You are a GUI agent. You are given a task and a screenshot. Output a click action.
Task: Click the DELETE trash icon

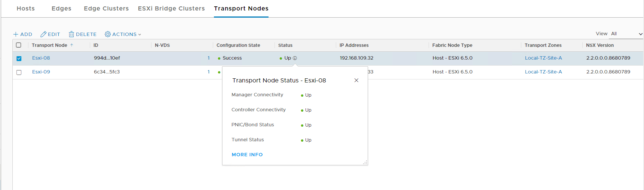coord(71,34)
